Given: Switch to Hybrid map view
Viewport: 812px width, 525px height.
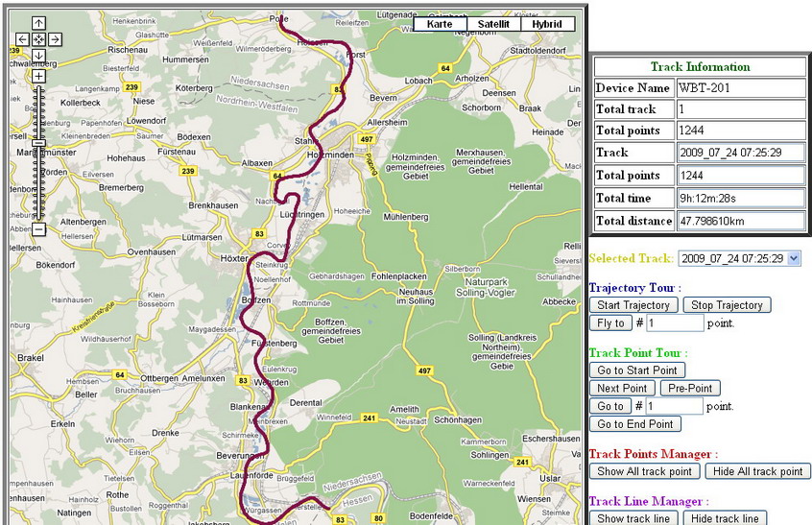Looking at the screenshot, I should (x=547, y=24).
